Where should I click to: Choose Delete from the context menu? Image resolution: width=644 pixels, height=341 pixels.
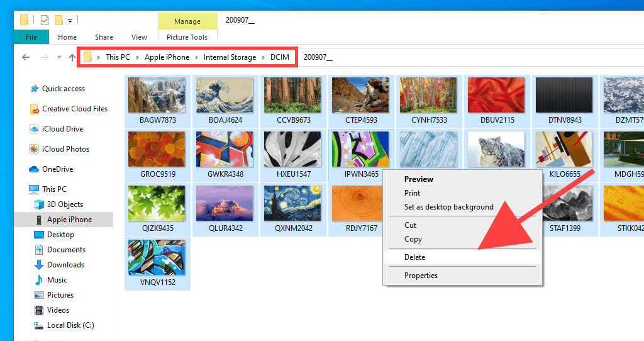(415, 257)
